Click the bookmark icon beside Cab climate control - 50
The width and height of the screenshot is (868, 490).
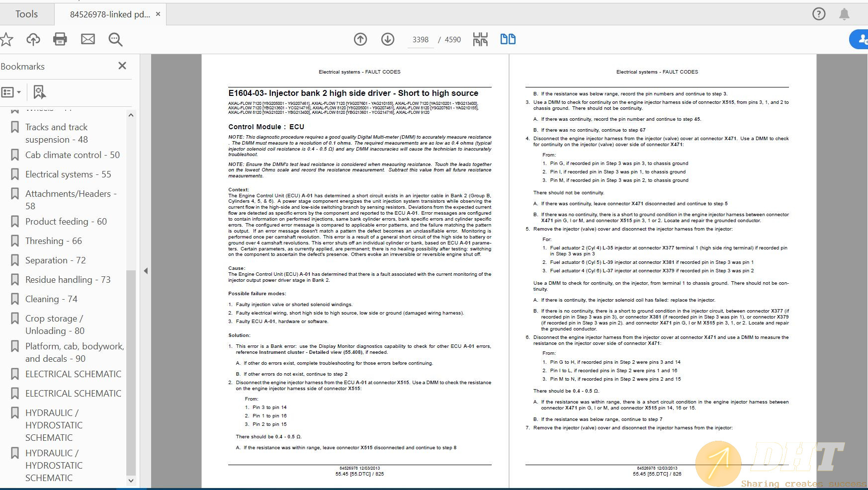(15, 155)
